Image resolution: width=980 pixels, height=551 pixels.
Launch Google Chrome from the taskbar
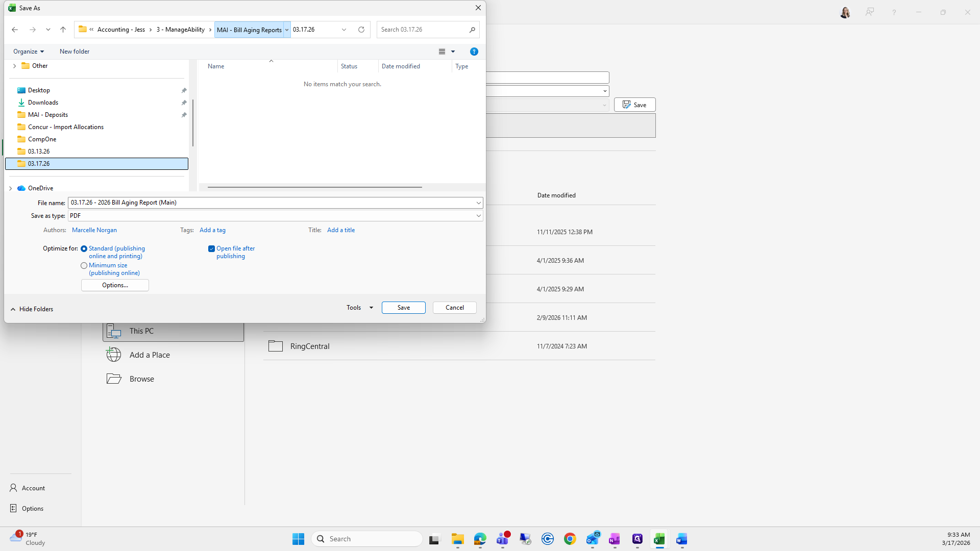[x=570, y=539]
